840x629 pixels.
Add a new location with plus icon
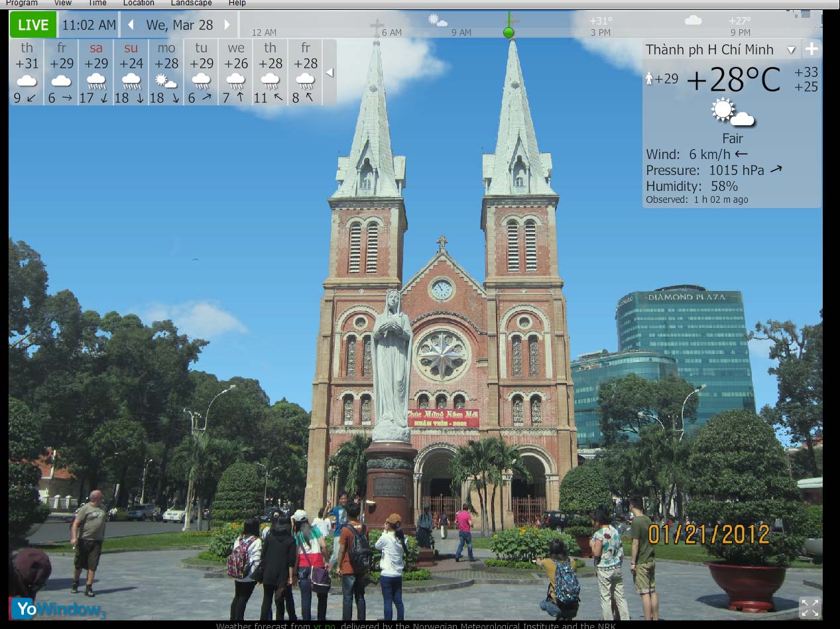[811, 49]
